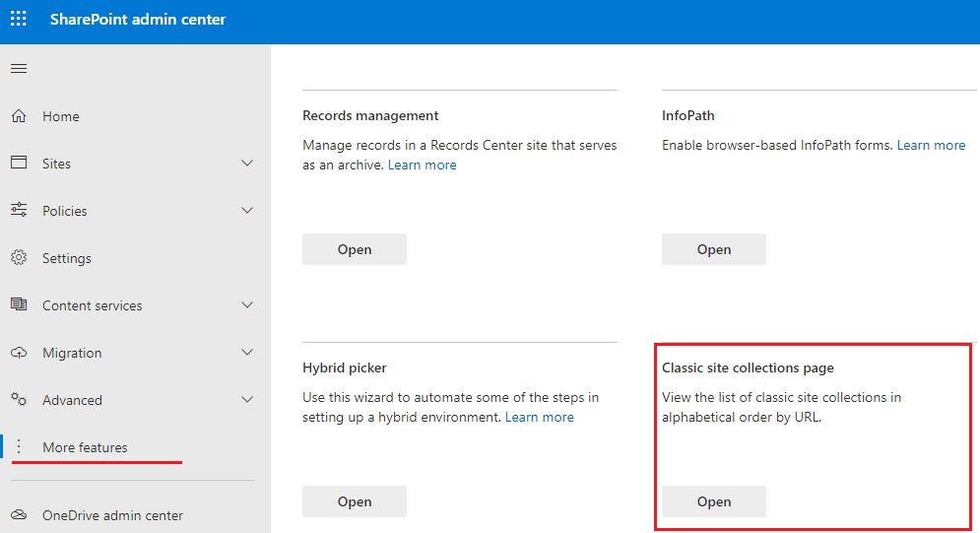Expand the Sites chevron

point(247,164)
